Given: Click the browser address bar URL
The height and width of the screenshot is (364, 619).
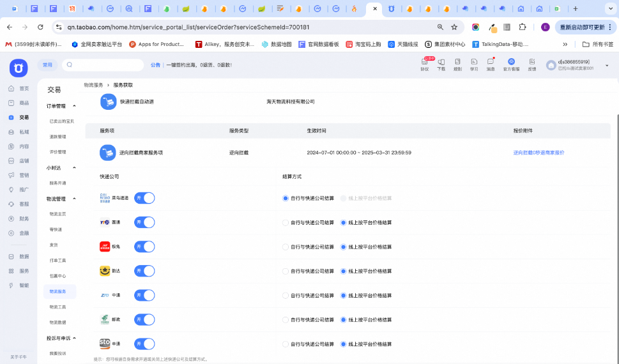Looking at the screenshot, I should coord(188,27).
